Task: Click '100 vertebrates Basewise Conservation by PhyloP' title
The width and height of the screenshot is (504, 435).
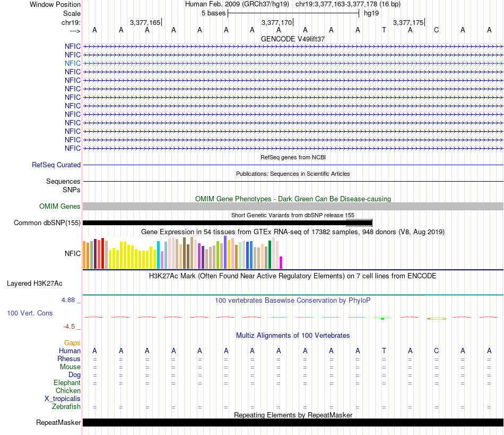Action: pos(293,301)
